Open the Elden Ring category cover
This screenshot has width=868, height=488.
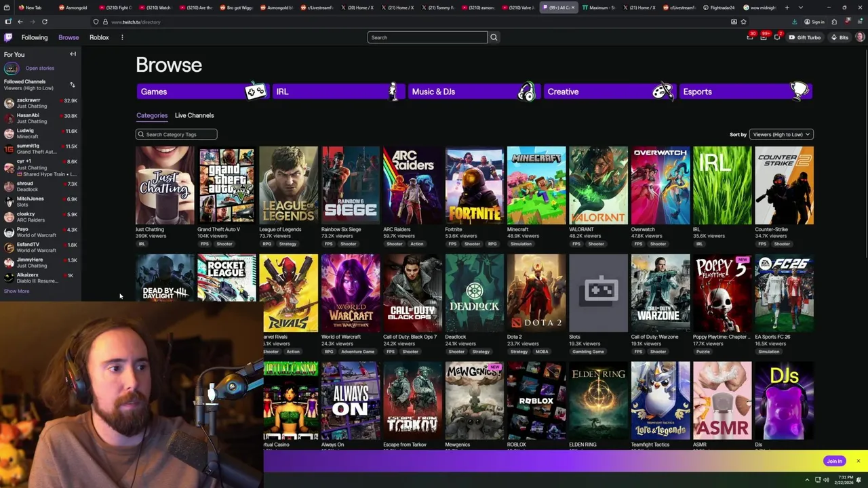(x=598, y=401)
